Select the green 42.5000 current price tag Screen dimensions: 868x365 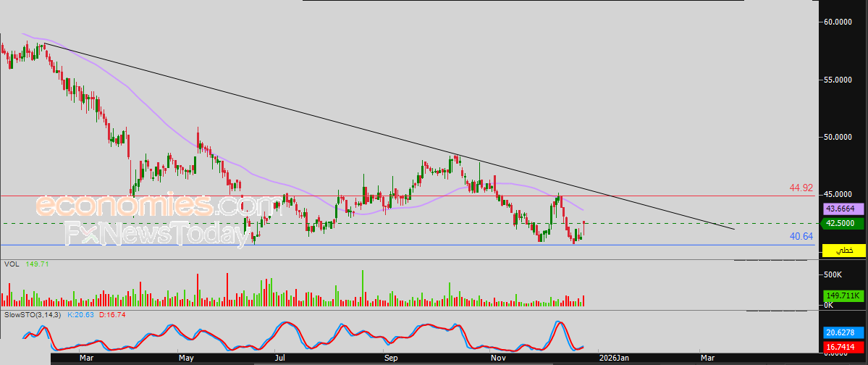coord(842,224)
